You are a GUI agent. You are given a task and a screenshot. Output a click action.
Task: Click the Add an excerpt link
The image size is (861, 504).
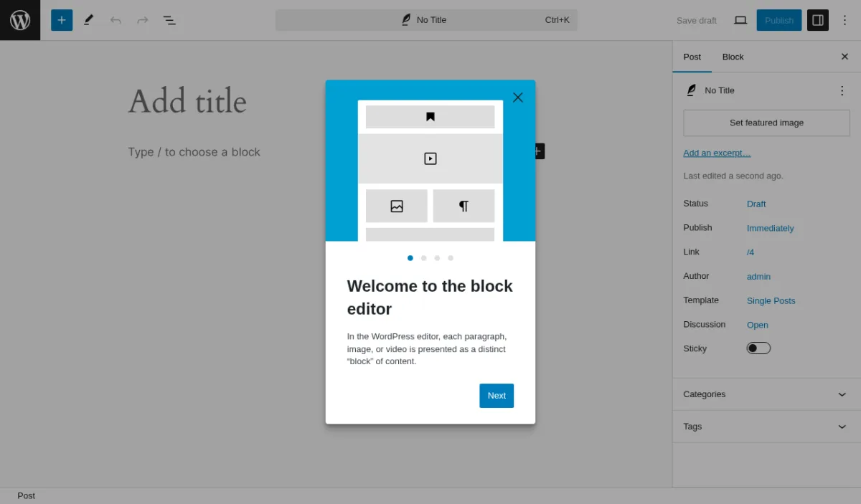pyautogui.click(x=717, y=153)
